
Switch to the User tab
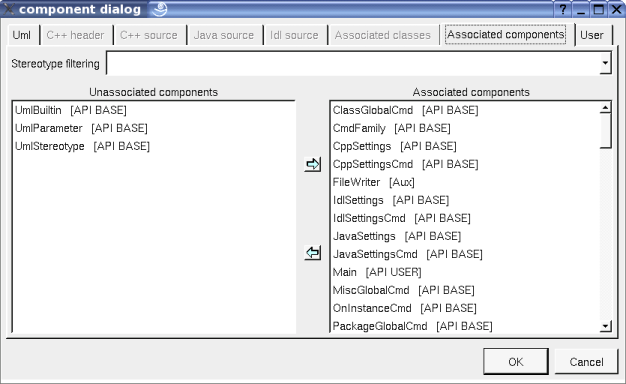592,35
